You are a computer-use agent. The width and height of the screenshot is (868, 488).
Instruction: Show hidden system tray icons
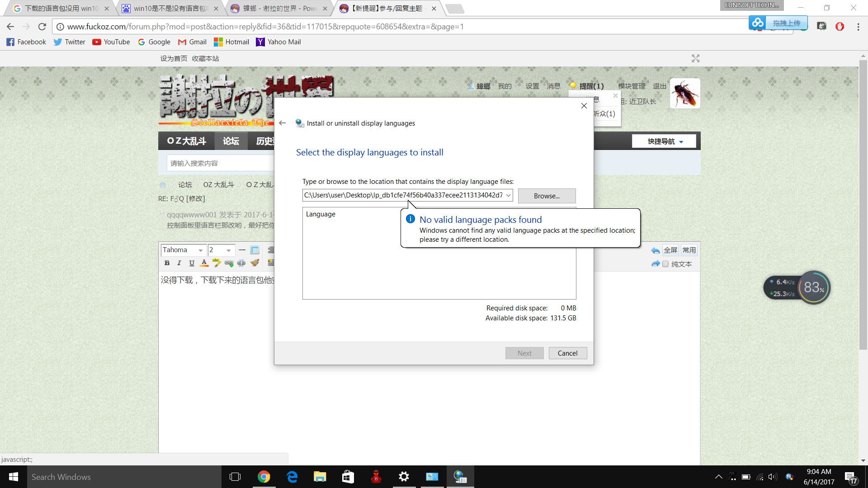(x=718, y=477)
